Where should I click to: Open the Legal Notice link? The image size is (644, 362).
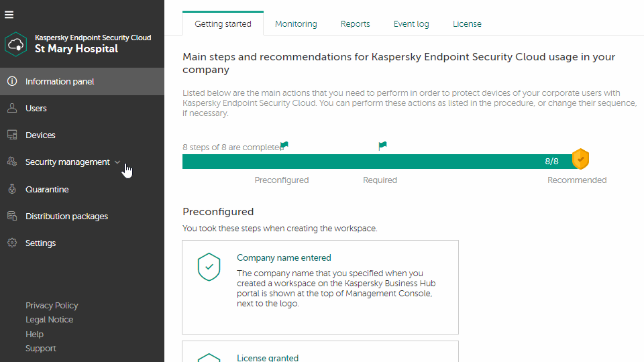(x=49, y=320)
